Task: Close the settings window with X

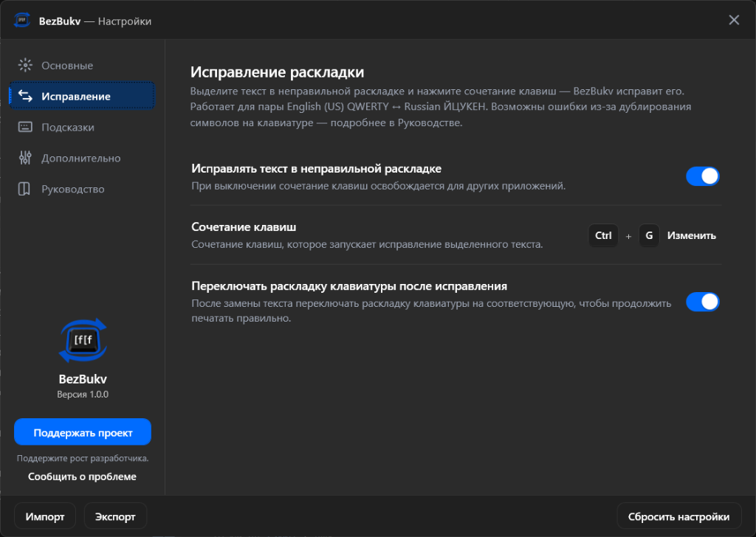Action: tap(734, 20)
